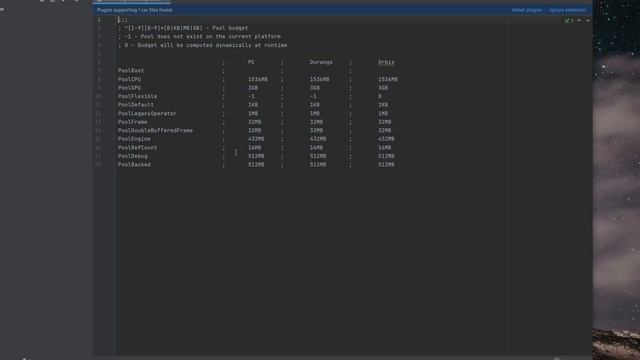Select the PoolDefault entry
The width and height of the screenshot is (640, 360).
click(x=136, y=105)
